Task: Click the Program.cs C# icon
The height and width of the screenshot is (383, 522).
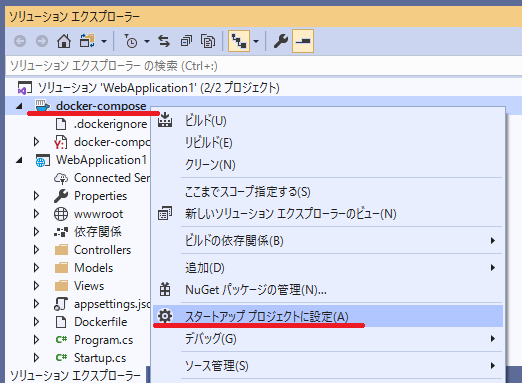Action: [61, 340]
